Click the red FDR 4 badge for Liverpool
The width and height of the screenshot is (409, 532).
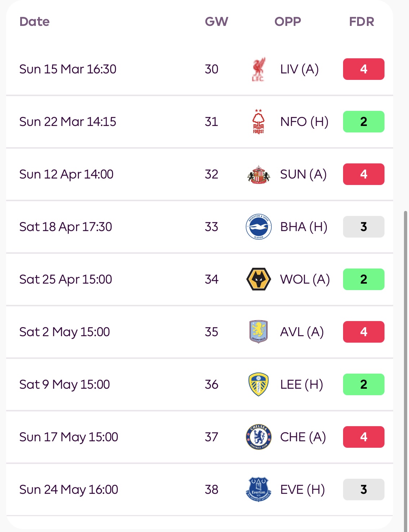(364, 69)
